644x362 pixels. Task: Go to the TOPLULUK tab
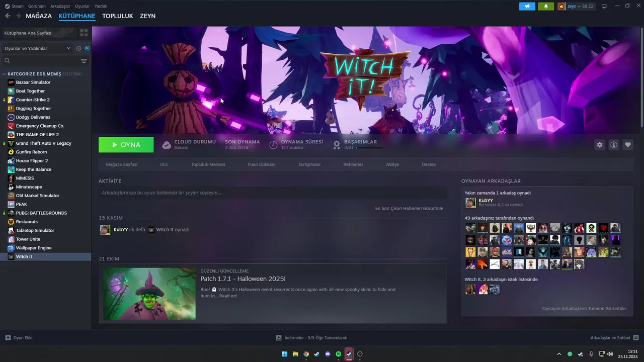click(x=117, y=16)
